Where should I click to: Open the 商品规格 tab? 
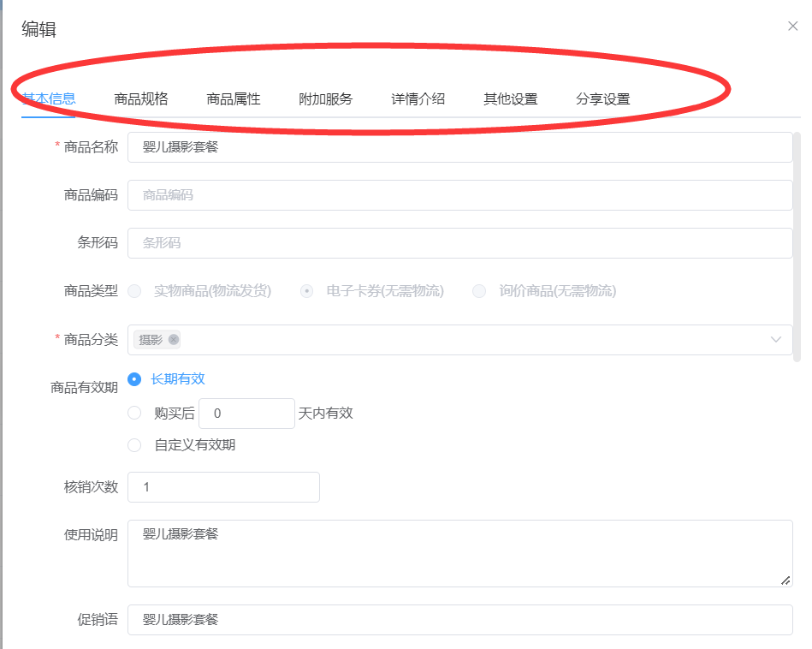[141, 98]
